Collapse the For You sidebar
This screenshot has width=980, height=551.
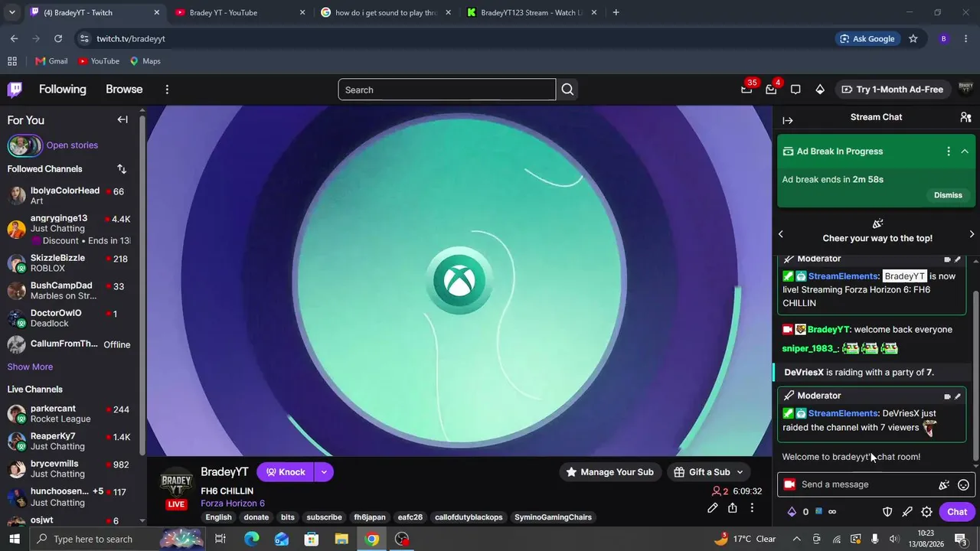[122, 119]
